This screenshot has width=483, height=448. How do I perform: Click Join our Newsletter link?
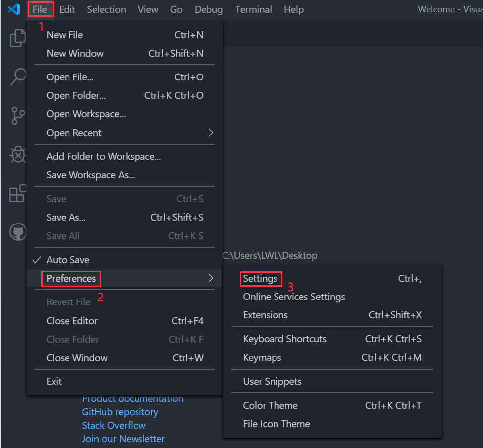coord(123,439)
